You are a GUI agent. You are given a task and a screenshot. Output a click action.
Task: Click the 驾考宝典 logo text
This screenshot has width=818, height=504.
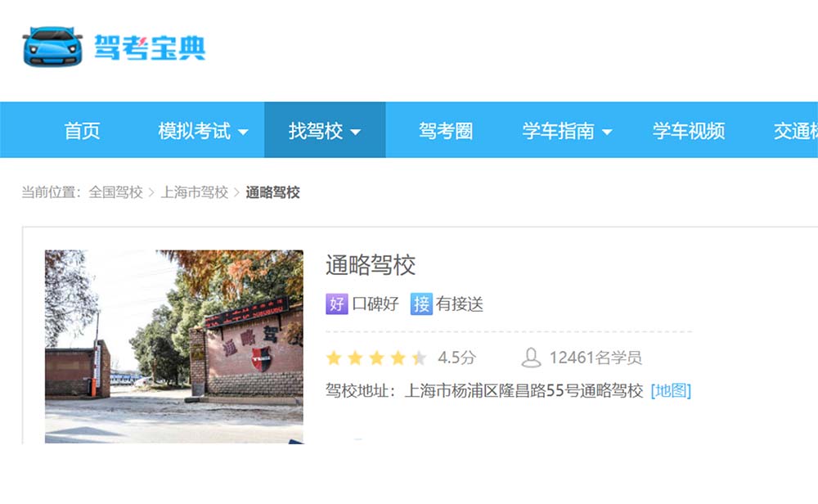(150, 47)
